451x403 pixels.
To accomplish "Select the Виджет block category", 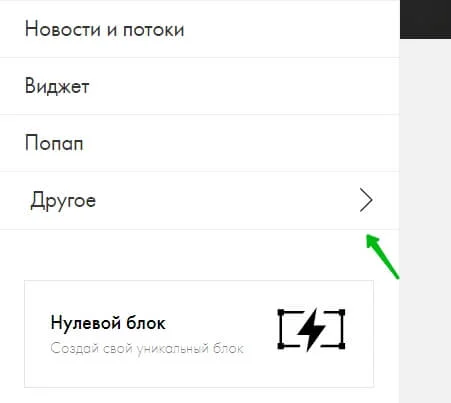I will 199,86.
